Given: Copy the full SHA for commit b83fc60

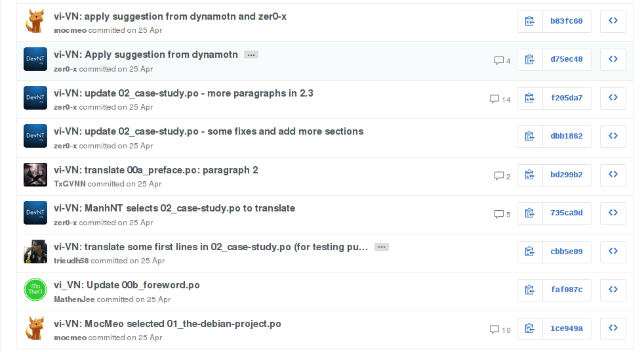Looking at the screenshot, I should [x=530, y=21].
